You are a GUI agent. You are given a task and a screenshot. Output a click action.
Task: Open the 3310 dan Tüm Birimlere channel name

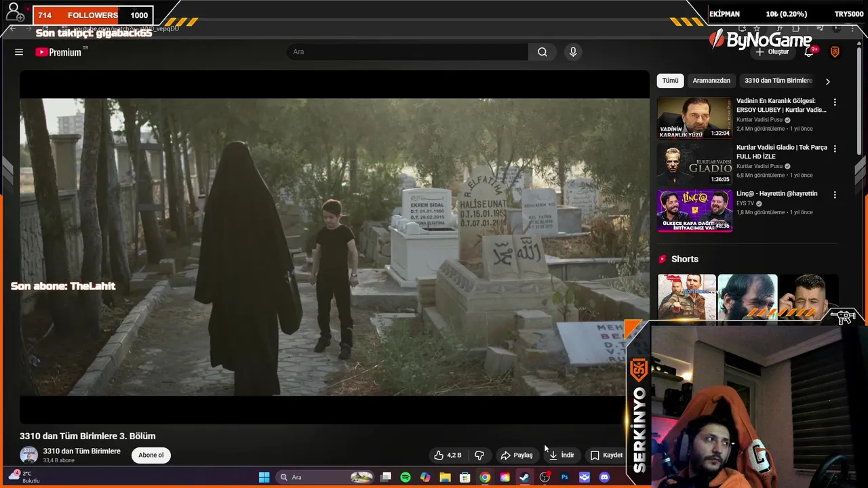pyautogui.click(x=82, y=451)
